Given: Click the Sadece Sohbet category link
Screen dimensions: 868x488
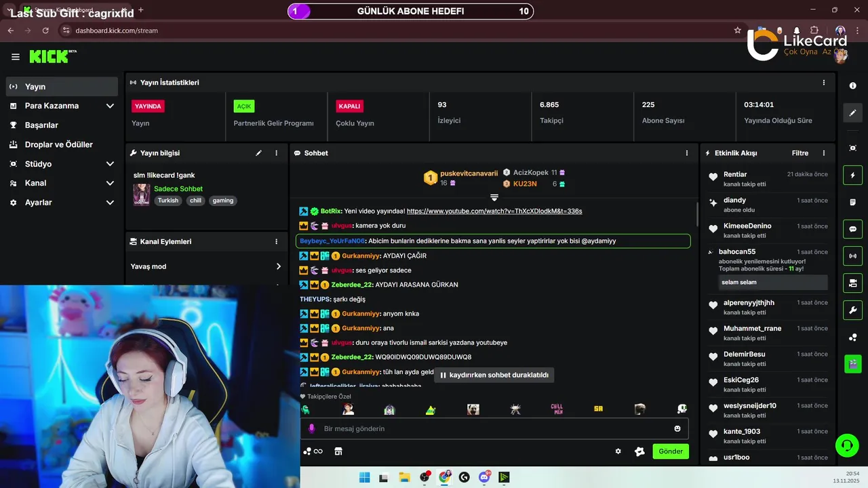Looking at the screenshot, I should 178,189.
